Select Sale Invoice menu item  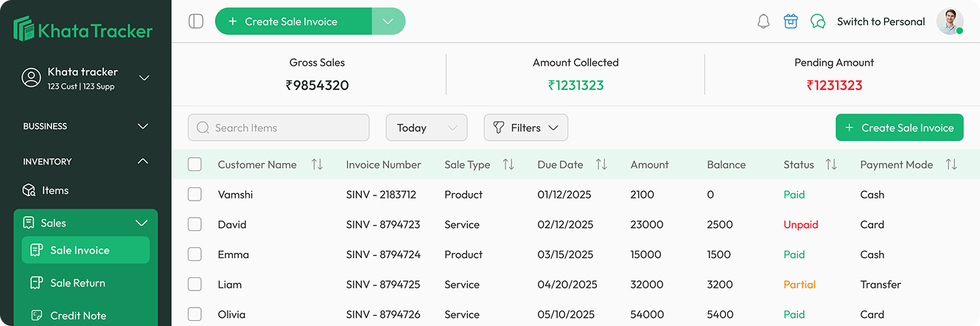(85, 250)
